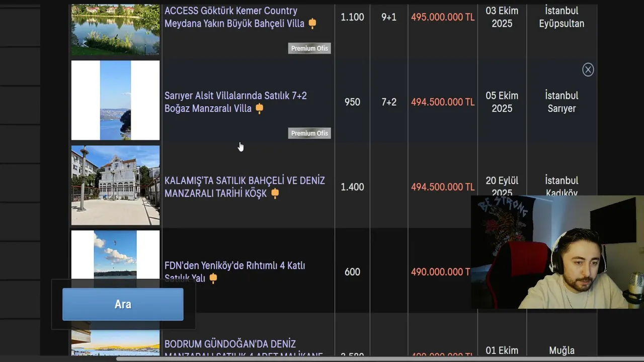Click the 05 Ekim 2025 date
This screenshot has width=644, height=362.
[x=502, y=102]
